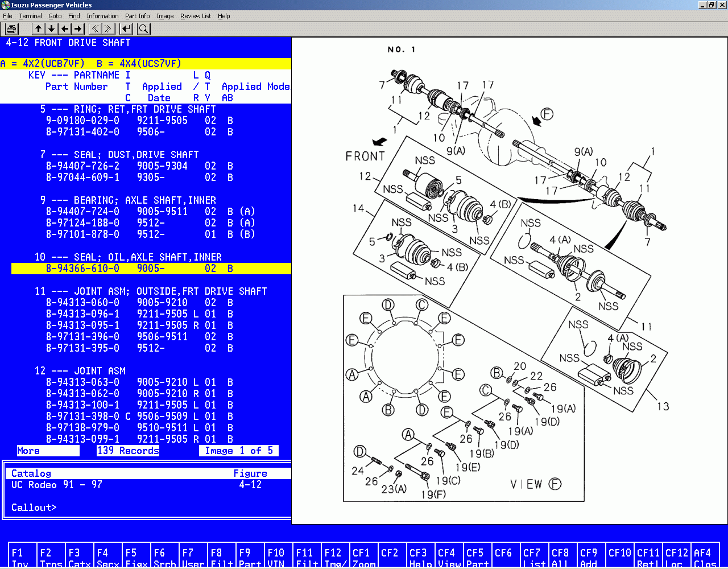
Task: Open the Terminal menu
Action: [x=30, y=16]
